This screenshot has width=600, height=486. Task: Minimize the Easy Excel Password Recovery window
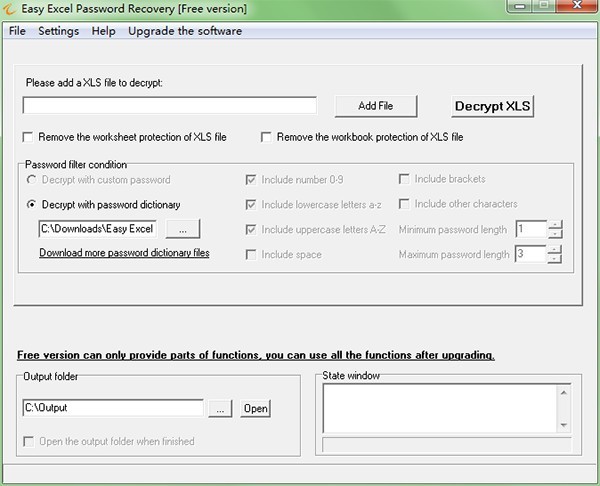519,6
